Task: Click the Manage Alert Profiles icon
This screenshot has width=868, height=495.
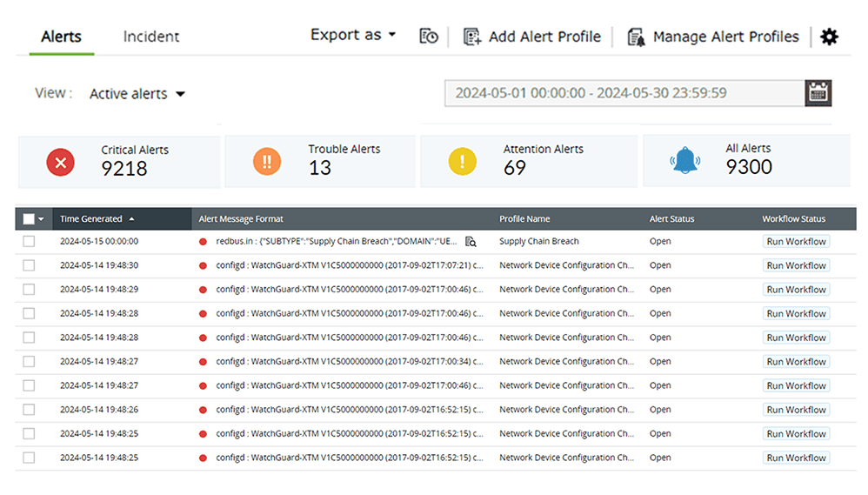Action: (x=636, y=37)
